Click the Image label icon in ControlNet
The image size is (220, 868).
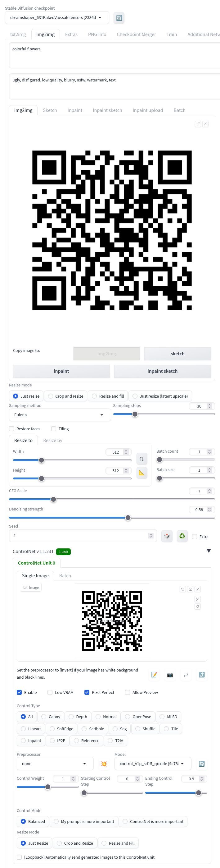tap(25, 588)
